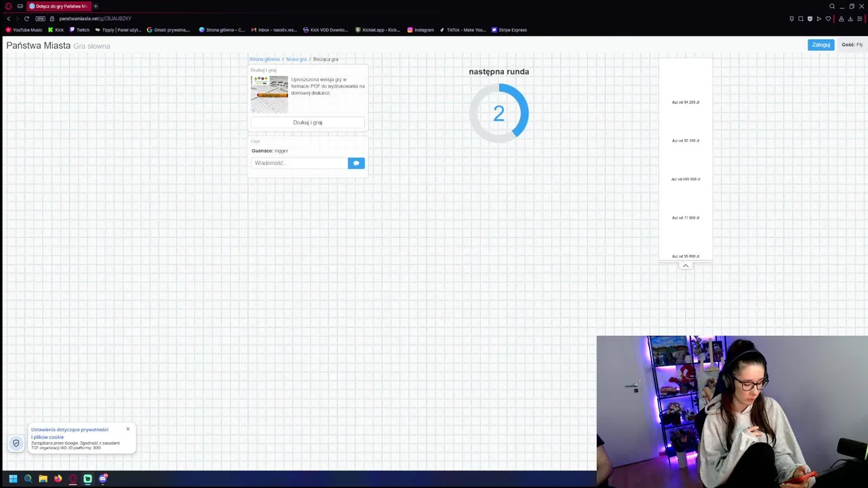Open the TikTok bookmark

(x=463, y=30)
